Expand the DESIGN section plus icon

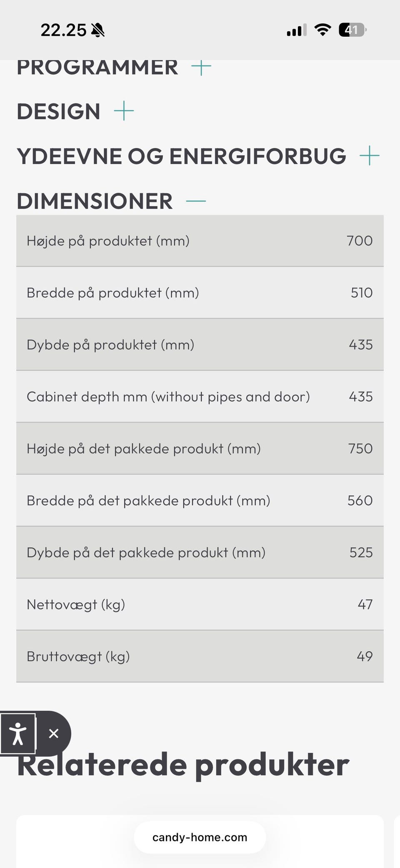(124, 111)
